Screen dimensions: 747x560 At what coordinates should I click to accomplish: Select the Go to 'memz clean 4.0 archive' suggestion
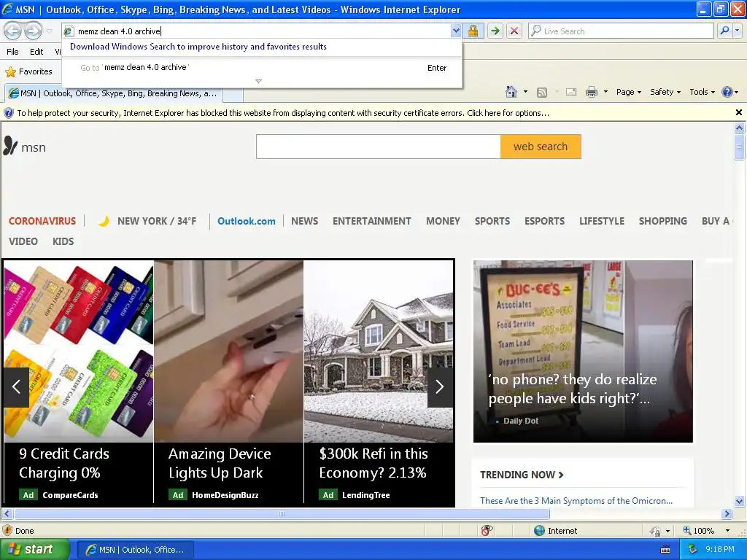[x=262, y=68]
